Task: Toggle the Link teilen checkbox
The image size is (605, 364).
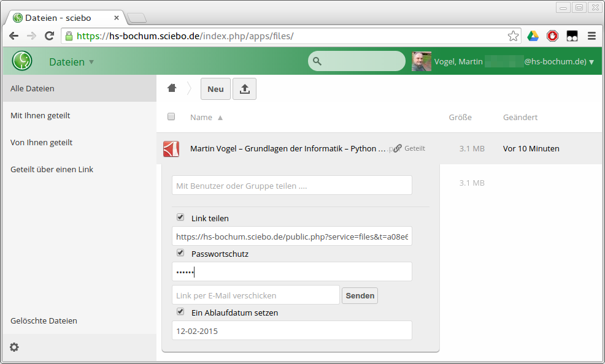Action: pos(180,218)
